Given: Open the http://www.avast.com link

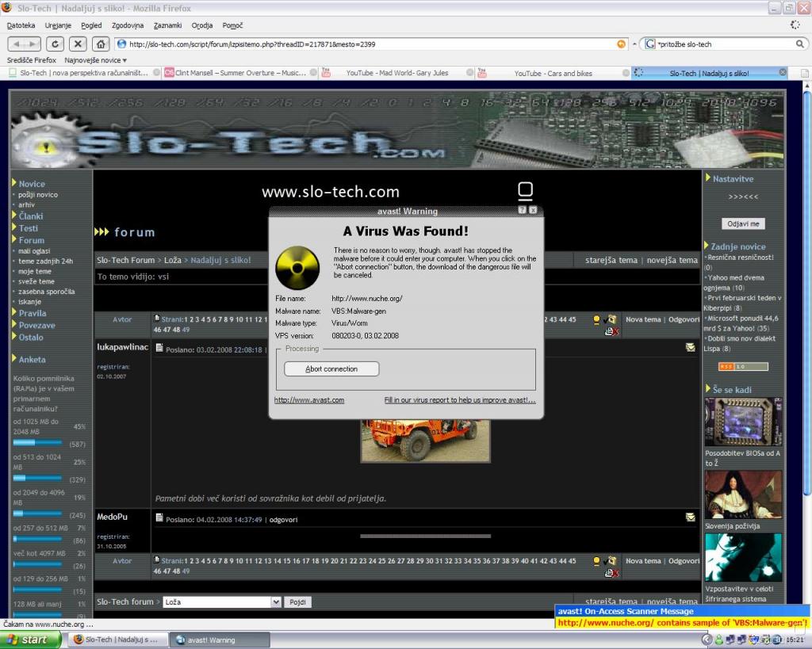Looking at the screenshot, I should (x=309, y=400).
